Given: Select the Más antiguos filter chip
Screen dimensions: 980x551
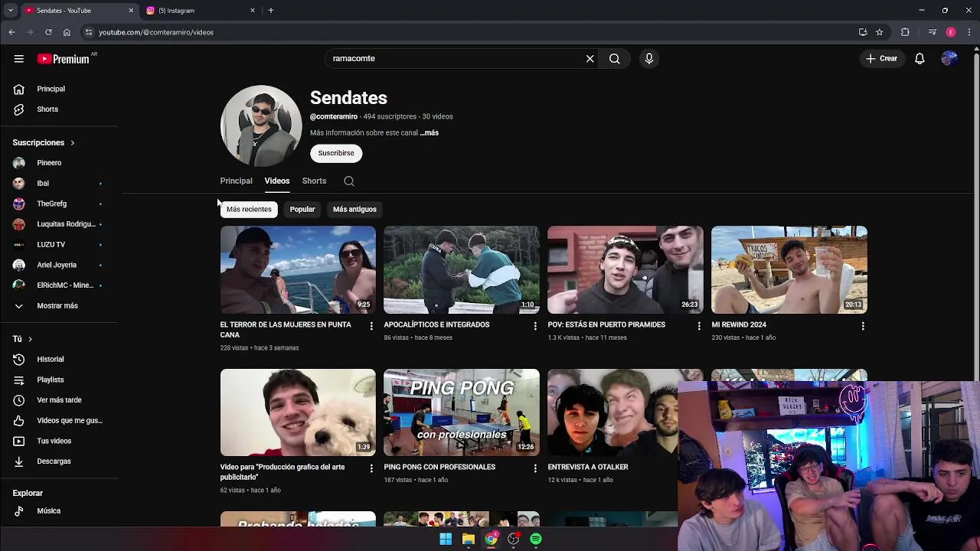Looking at the screenshot, I should click(x=354, y=209).
